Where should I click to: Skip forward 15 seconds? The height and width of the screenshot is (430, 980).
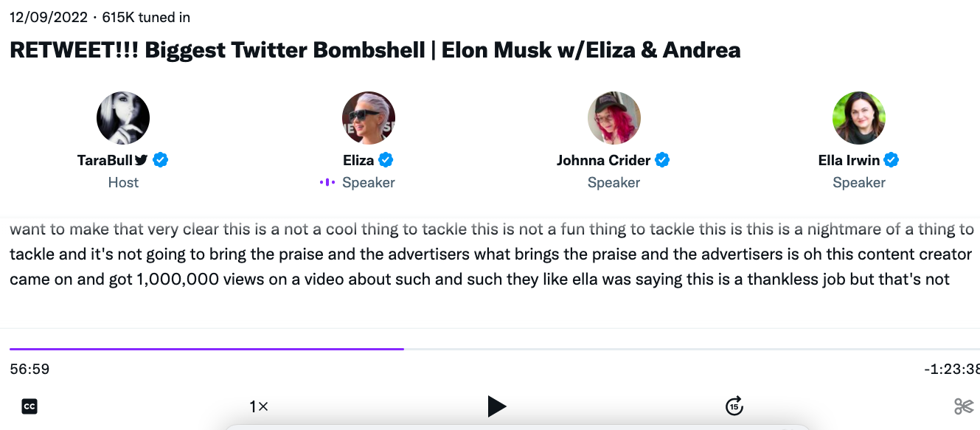click(734, 406)
